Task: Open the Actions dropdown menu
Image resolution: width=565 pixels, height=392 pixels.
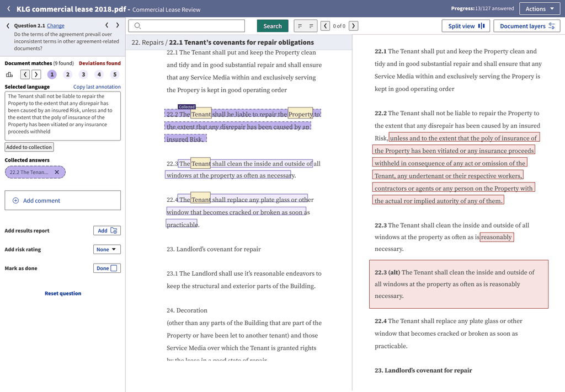Action: pyautogui.click(x=540, y=9)
